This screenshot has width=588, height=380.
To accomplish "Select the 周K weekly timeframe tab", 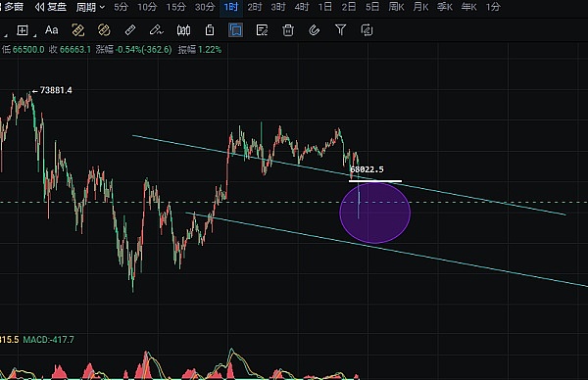I will [396, 7].
